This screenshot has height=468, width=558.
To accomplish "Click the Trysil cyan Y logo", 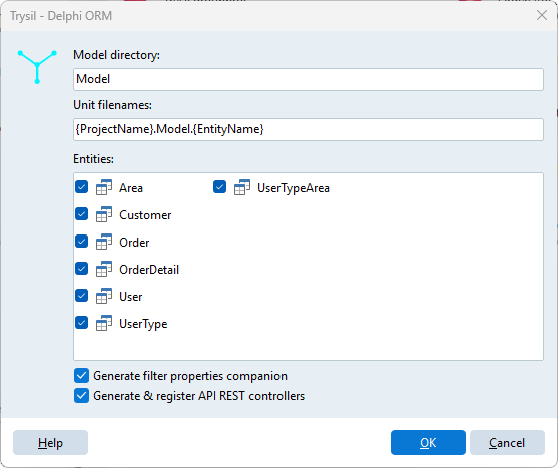I will (x=37, y=67).
